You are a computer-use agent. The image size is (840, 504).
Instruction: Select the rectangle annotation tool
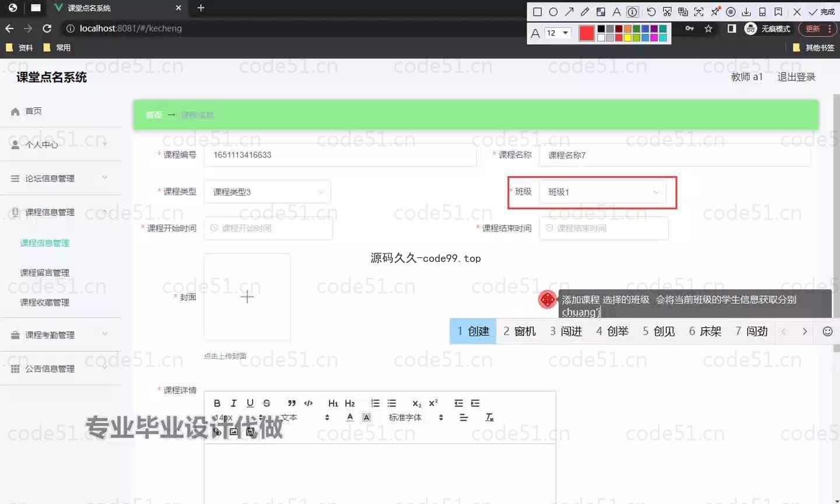[537, 12]
